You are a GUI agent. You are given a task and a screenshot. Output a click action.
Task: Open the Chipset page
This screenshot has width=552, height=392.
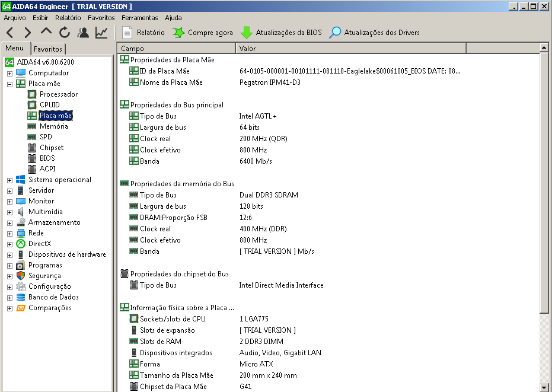pos(52,148)
